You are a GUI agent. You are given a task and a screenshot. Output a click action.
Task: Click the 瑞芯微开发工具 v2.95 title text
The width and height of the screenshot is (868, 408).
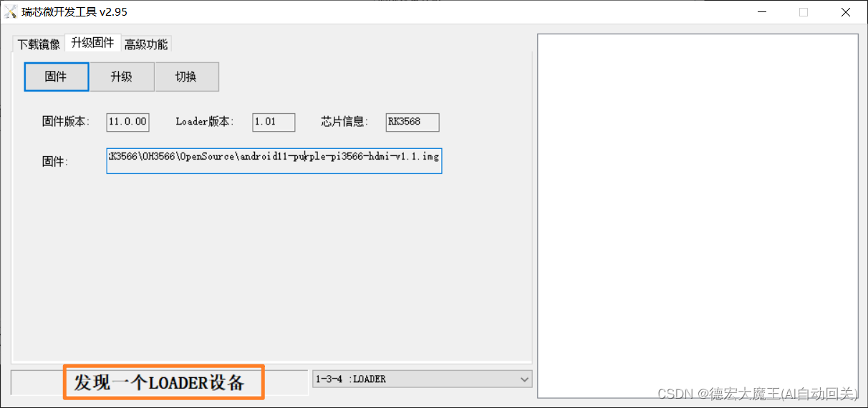[x=65, y=12]
